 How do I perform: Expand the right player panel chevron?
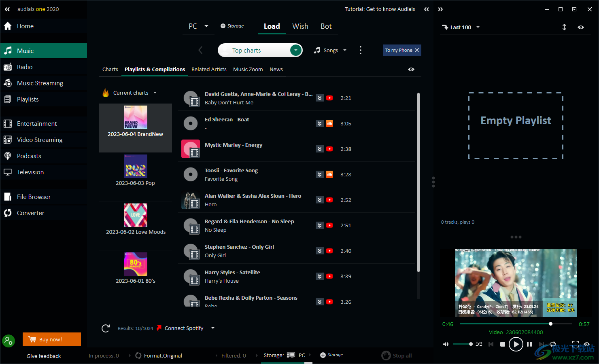click(x=440, y=9)
